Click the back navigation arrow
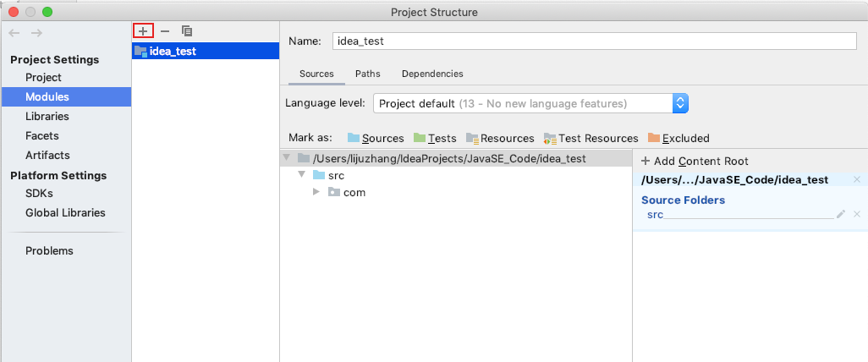The width and height of the screenshot is (868, 362). pos(14,33)
